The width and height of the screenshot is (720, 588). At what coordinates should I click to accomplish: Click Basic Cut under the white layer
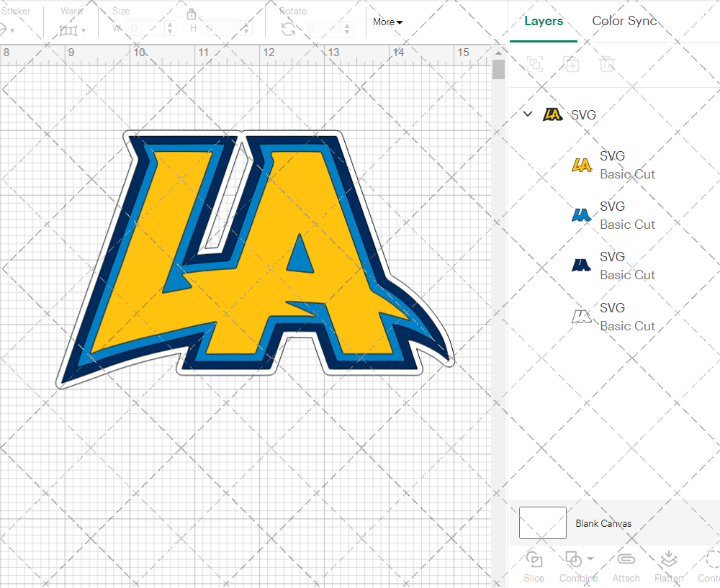coord(627,326)
